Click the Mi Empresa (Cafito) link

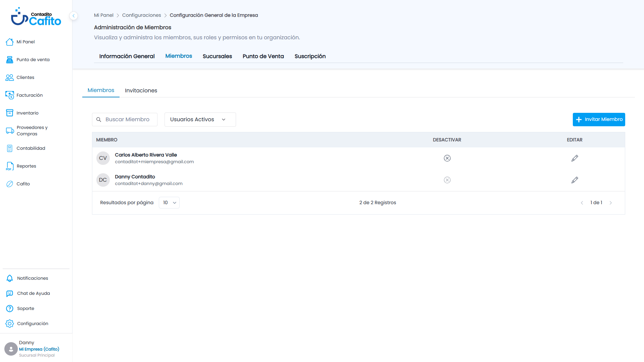39,349
